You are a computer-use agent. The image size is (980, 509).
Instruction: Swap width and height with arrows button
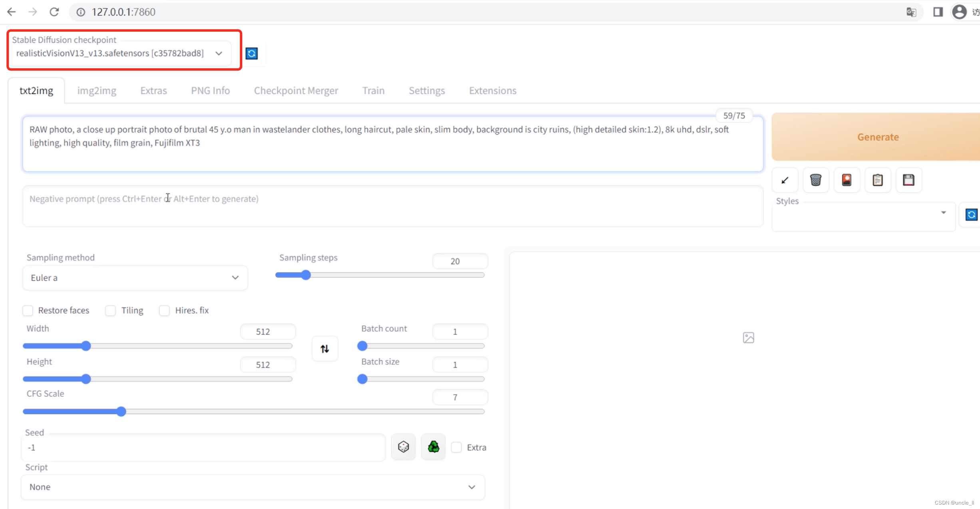point(325,349)
